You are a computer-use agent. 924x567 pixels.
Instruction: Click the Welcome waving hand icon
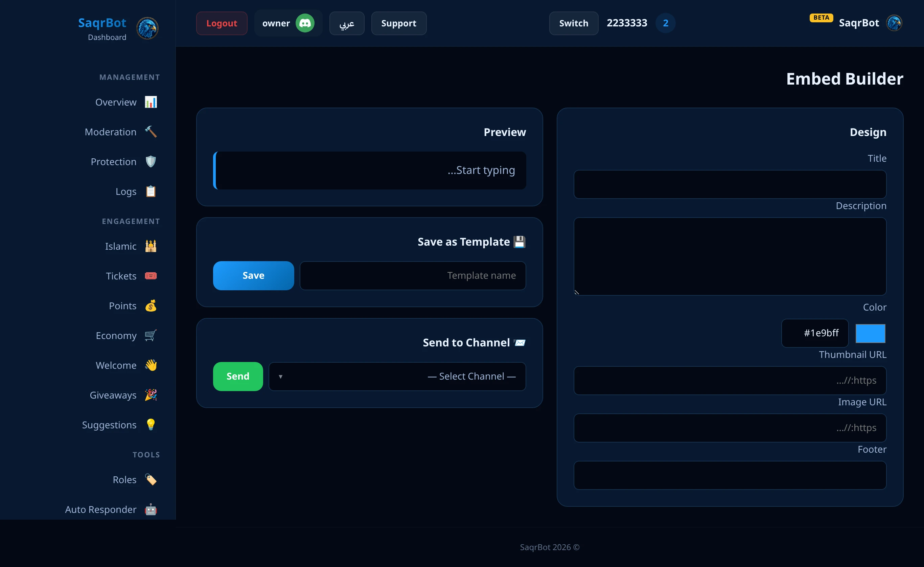point(151,365)
